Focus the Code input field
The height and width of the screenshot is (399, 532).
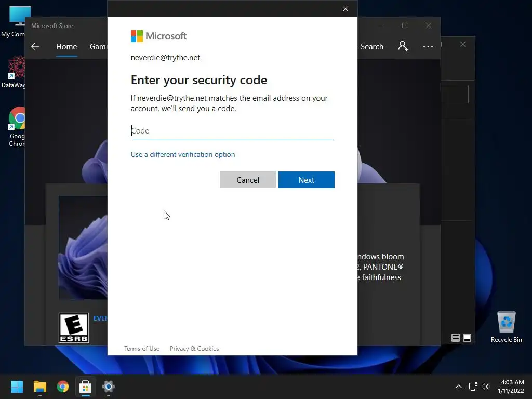pos(232,131)
